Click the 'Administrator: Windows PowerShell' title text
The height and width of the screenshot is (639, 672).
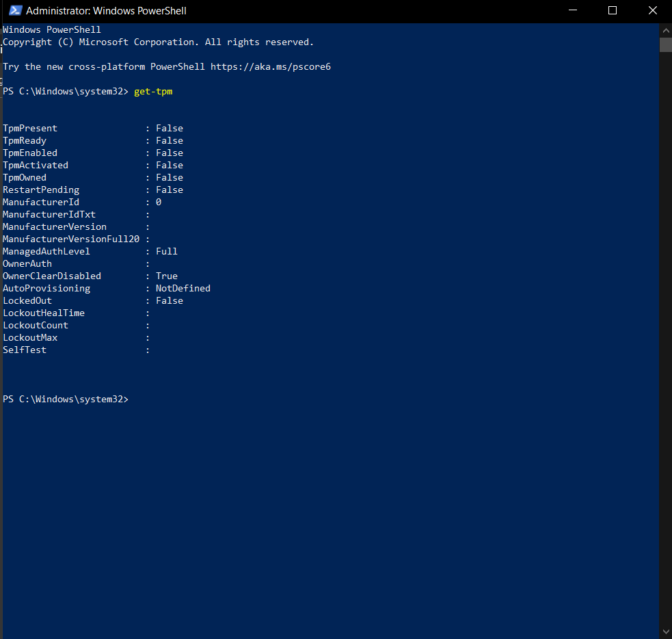(106, 11)
